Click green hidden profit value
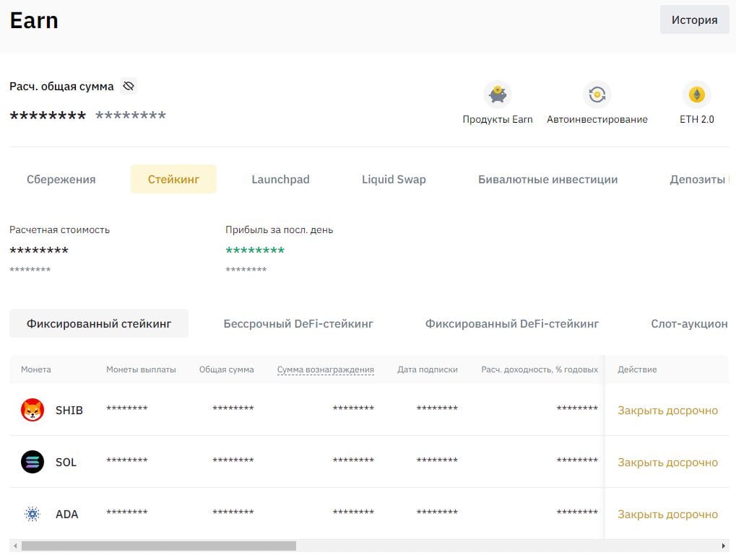 pos(255,250)
